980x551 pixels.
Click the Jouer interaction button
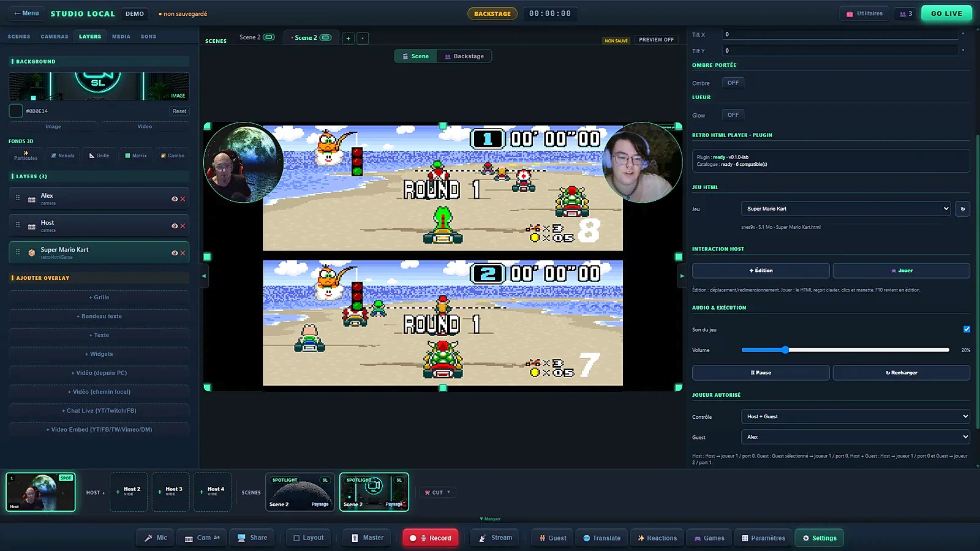[x=901, y=271]
